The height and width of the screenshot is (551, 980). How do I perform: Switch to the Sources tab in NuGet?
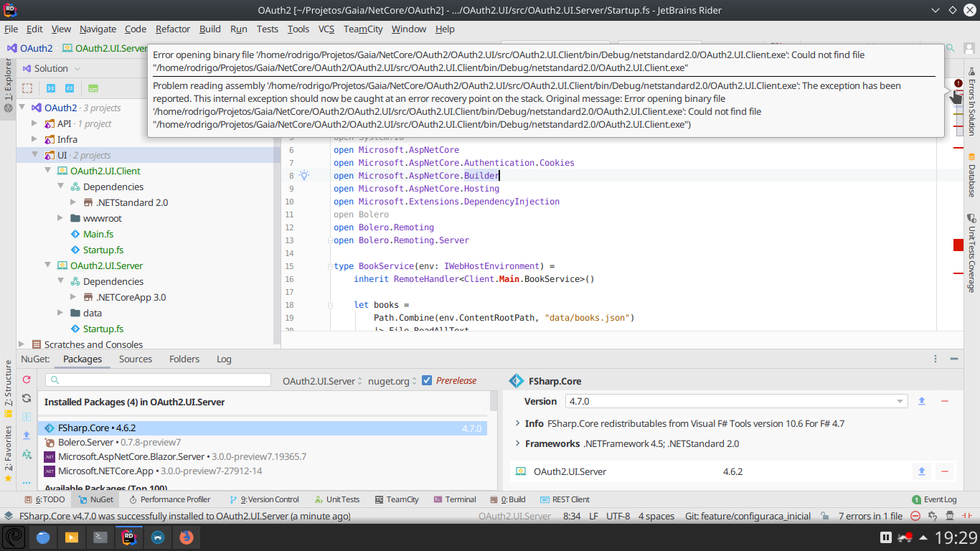click(x=136, y=359)
